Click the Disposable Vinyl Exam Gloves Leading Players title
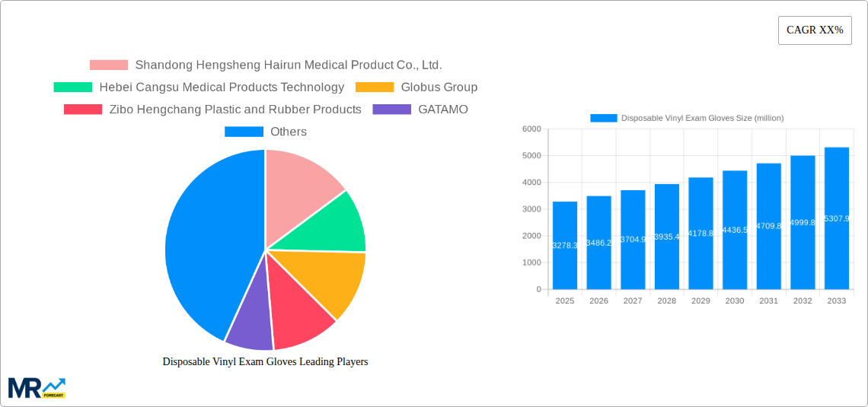Image resolution: width=868 pixels, height=407 pixels. point(265,361)
